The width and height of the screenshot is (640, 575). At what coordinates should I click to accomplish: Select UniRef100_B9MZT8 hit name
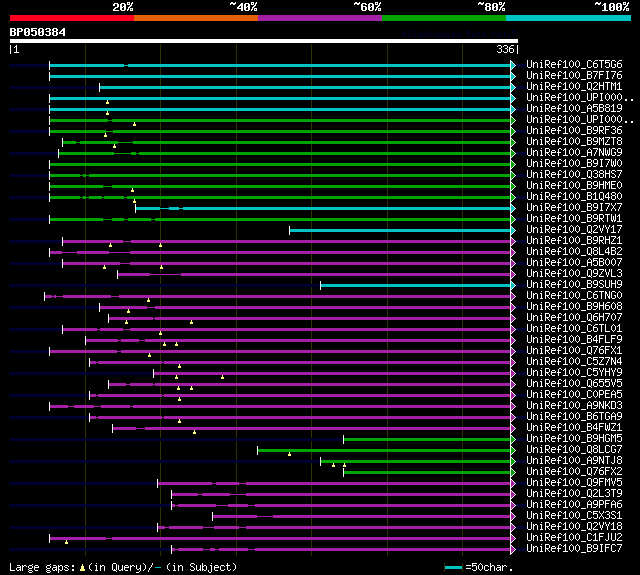click(x=574, y=142)
